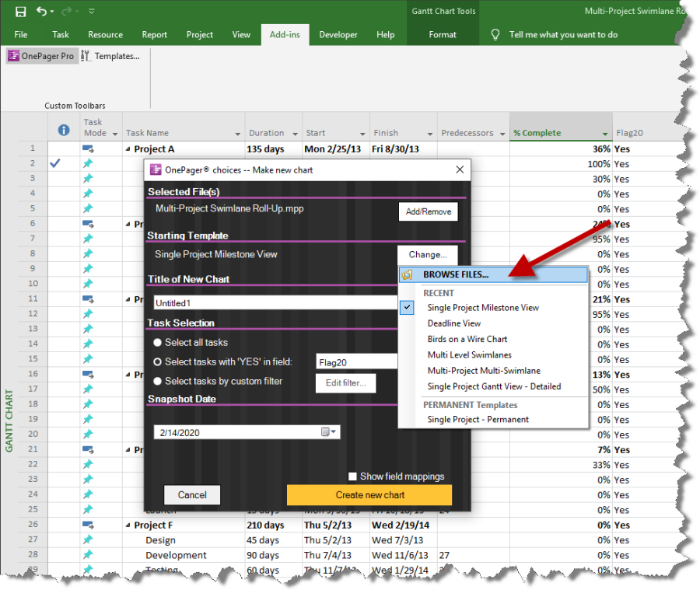Enable the Show field mappings checkbox
700x590 pixels.
tap(352, 477)
